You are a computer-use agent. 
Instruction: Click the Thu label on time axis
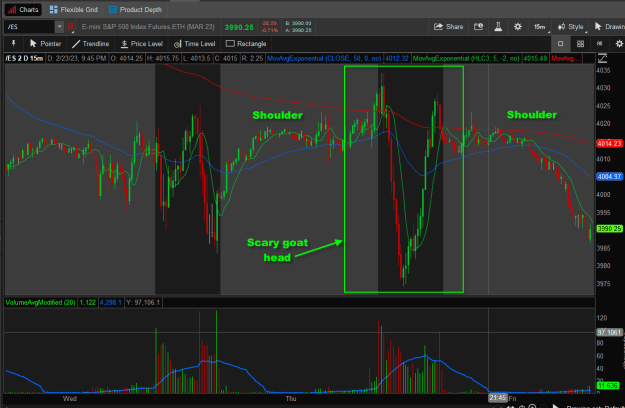click(x=291, y=398)
